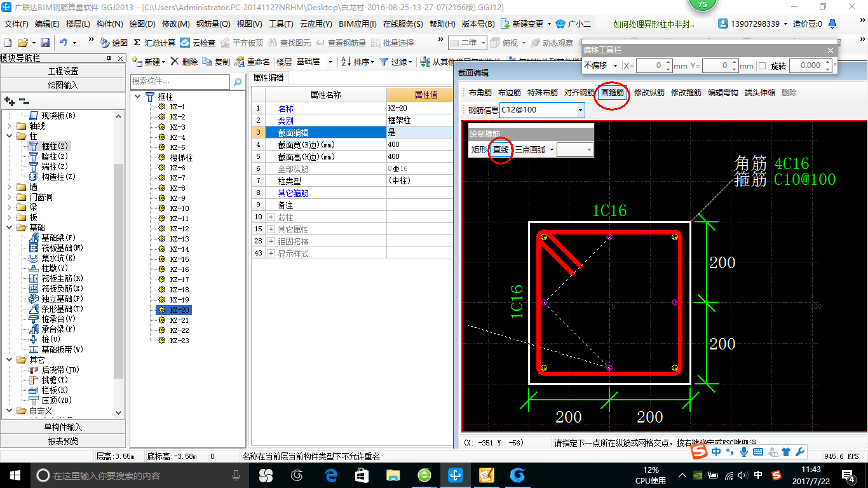
Task: Open the BIM应用(I) menu
Action: [x=358, y=24]
